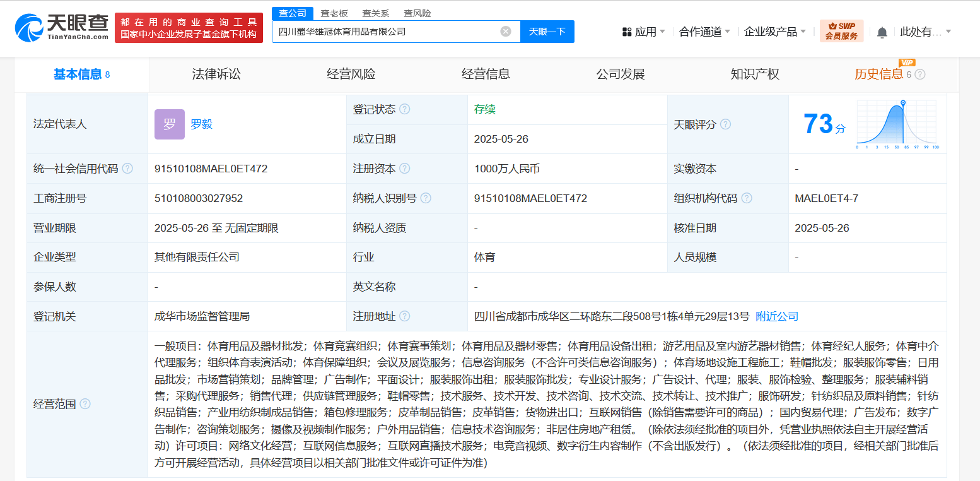Screen dimensions: 980x481
Task: Click help icon beside 天眼评分
Action: point(726,124)
